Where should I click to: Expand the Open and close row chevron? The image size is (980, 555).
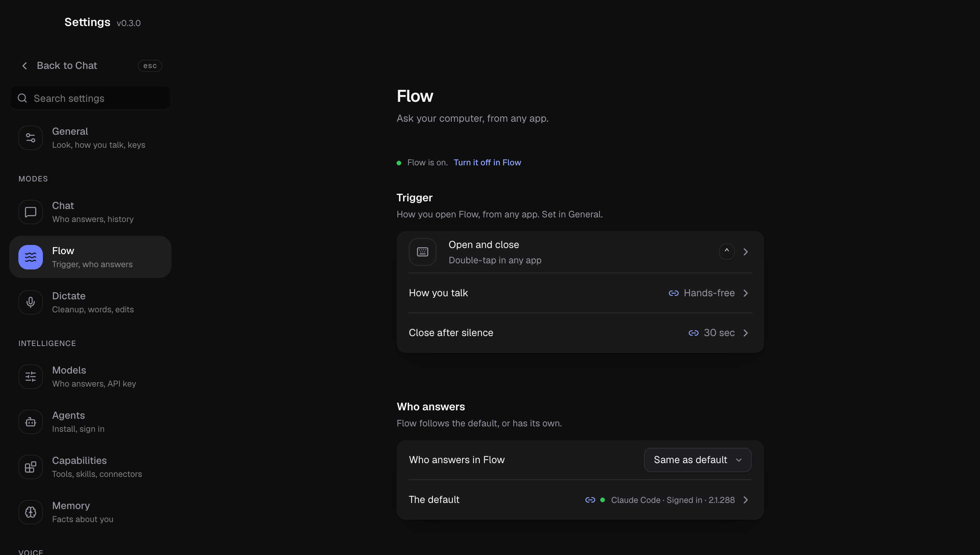[746, 252]
